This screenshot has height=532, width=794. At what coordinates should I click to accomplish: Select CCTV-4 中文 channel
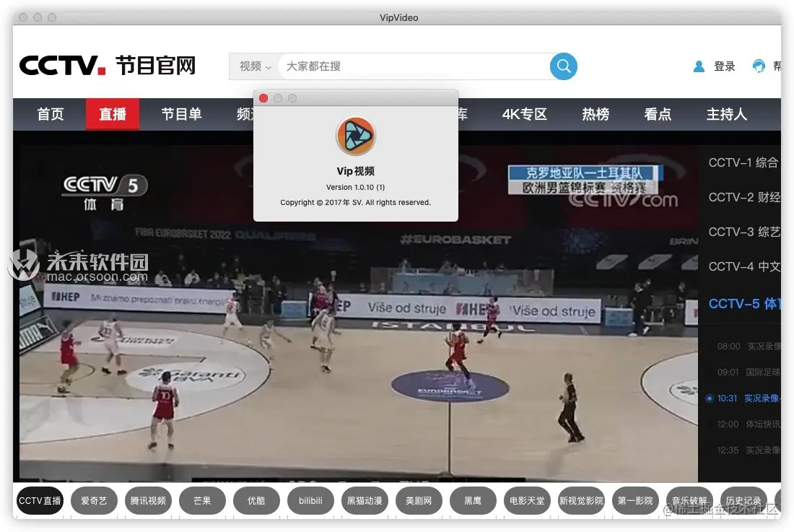[x=743, y=266]
